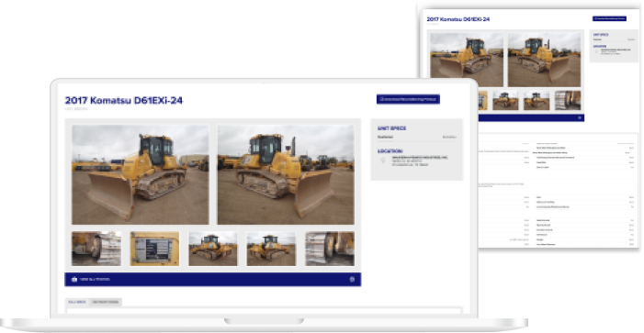Open left main bulldozer photo on background page

pos(467,60)
